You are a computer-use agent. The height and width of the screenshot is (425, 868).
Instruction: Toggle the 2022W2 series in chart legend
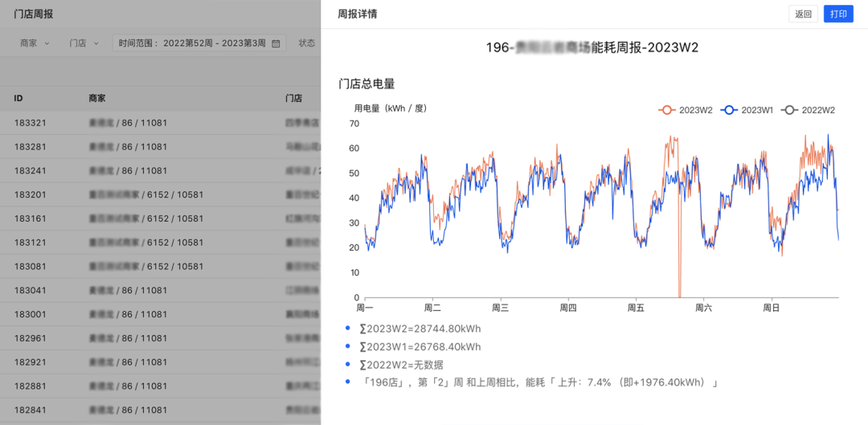point(817,110)
